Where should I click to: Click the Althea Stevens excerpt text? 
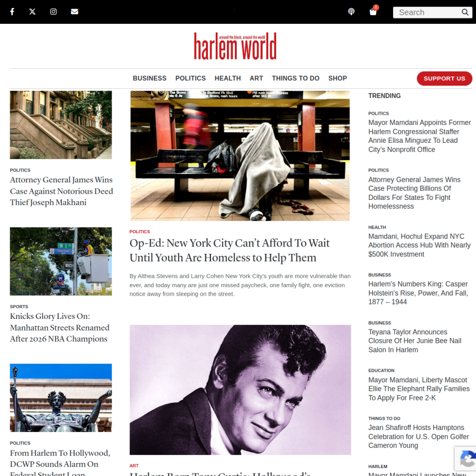click(x=240, y=285)
